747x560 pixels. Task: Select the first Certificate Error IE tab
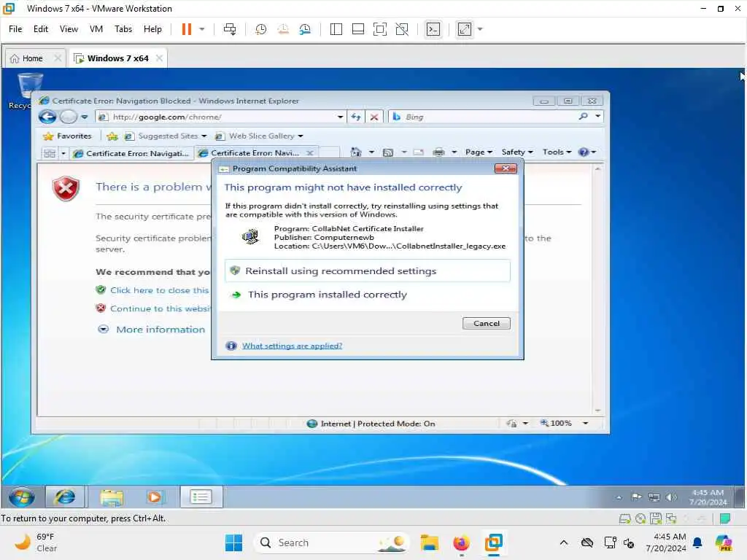point(132,153)
